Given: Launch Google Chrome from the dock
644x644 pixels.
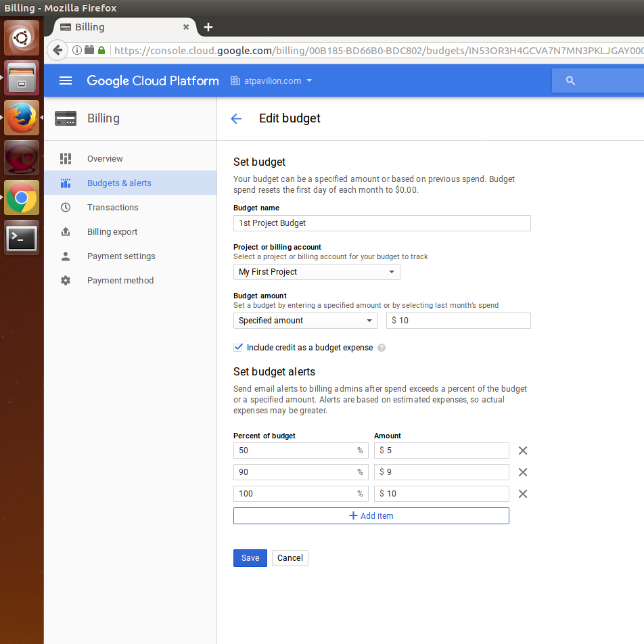Looking at the screenshot, I should click(x=22, y=198).
